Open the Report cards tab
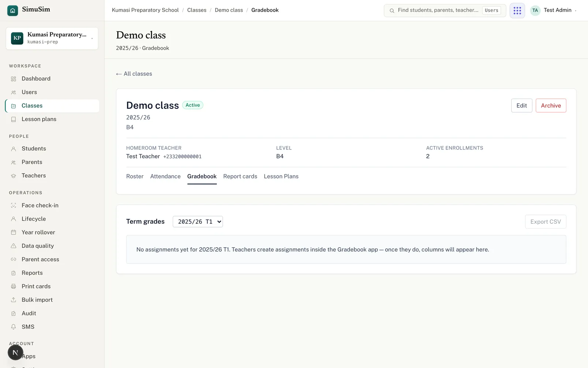The width and height of the screenshot is (588, 368). 240,177
